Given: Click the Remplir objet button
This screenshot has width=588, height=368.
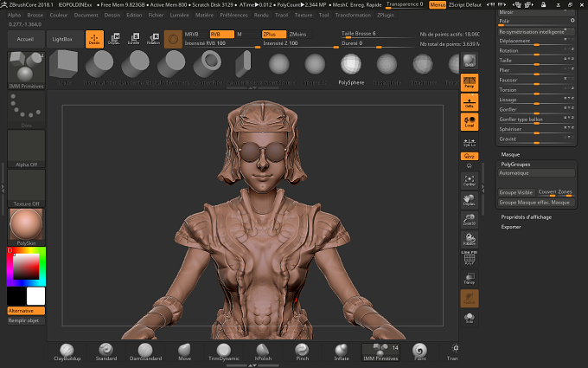Looking at the screenshot, I should click(x=26, y=320).
